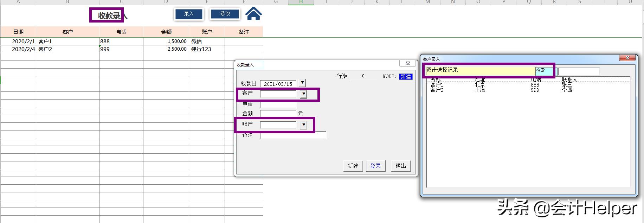Viewport: 644px width, 223px height.
Task: Click the 登录 button
Action: coord(375,166)
